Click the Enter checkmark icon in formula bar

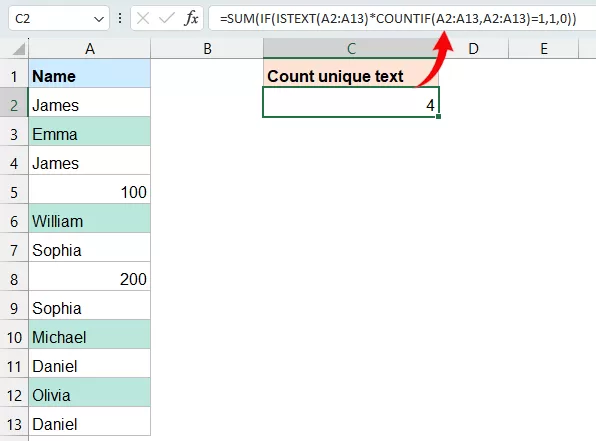pos(167,18)
